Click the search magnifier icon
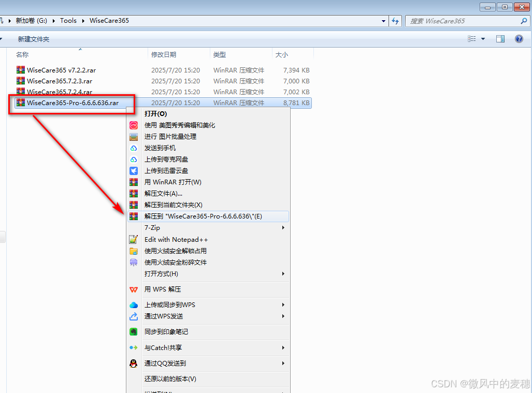The width and height of the screenshot is (532, 393). [x=524, y=21]
